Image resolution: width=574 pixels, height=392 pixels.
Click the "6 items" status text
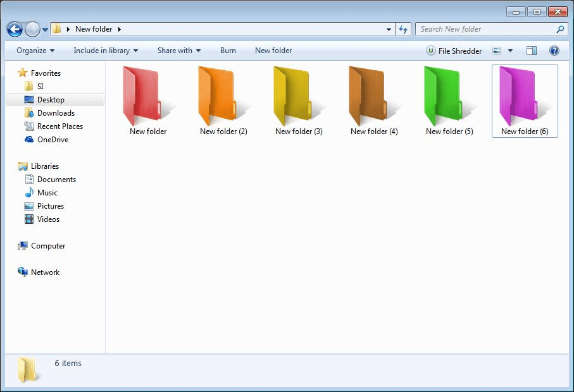pos(68,363)
